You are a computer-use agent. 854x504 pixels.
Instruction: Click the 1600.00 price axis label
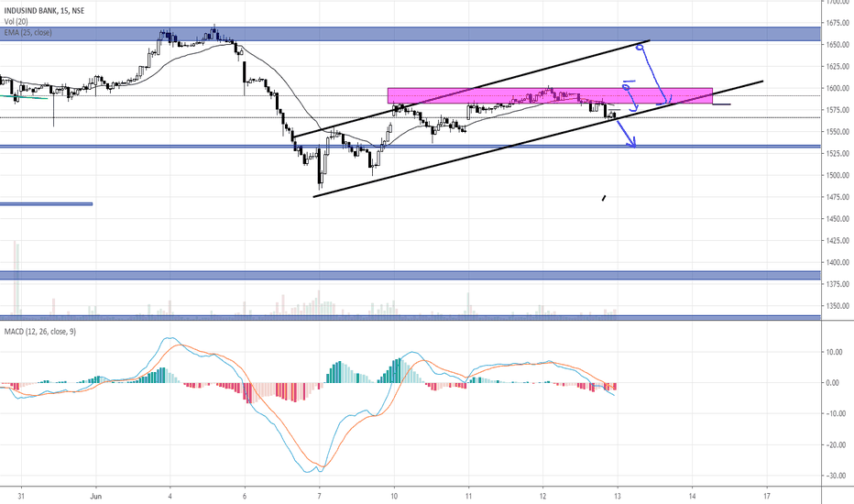click(x=838, y=88)
